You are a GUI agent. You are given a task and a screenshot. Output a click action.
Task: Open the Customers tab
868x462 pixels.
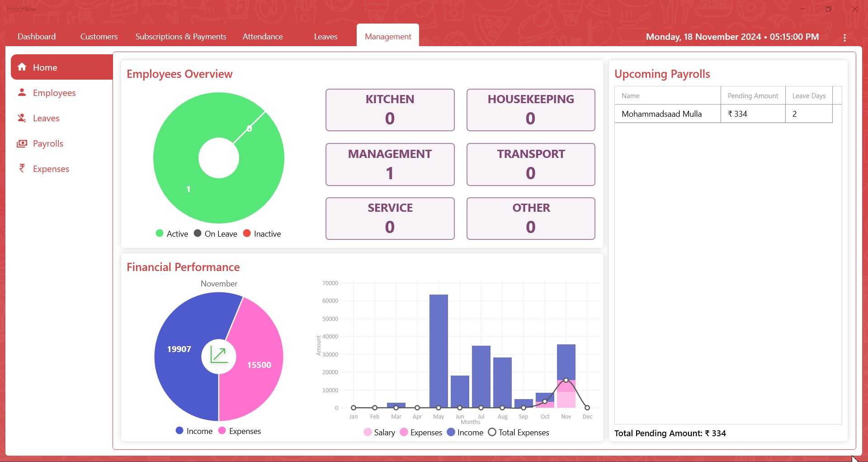(99, 37)
